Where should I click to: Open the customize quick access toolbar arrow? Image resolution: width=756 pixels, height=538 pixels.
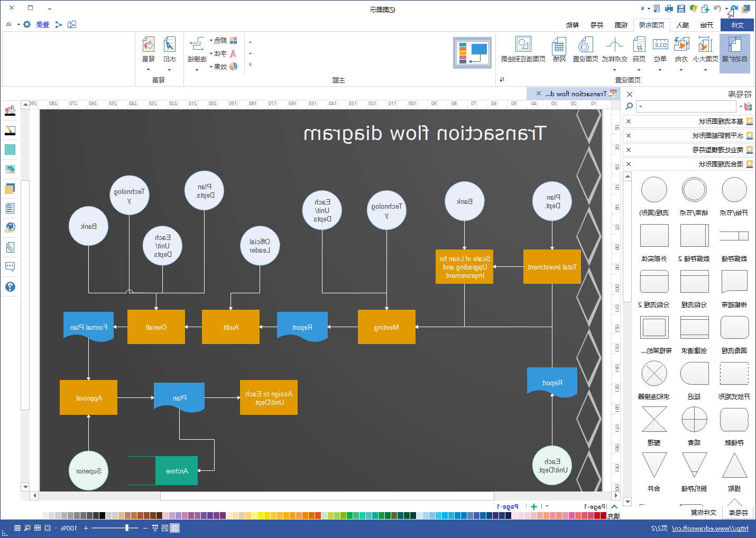(643, 8)
